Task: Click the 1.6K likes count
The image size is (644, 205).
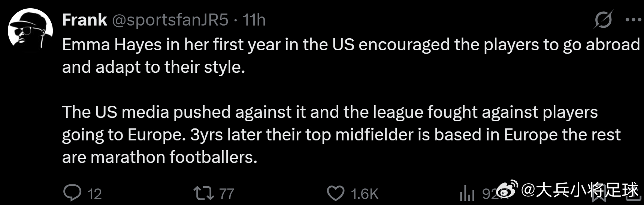Action: 365,194
